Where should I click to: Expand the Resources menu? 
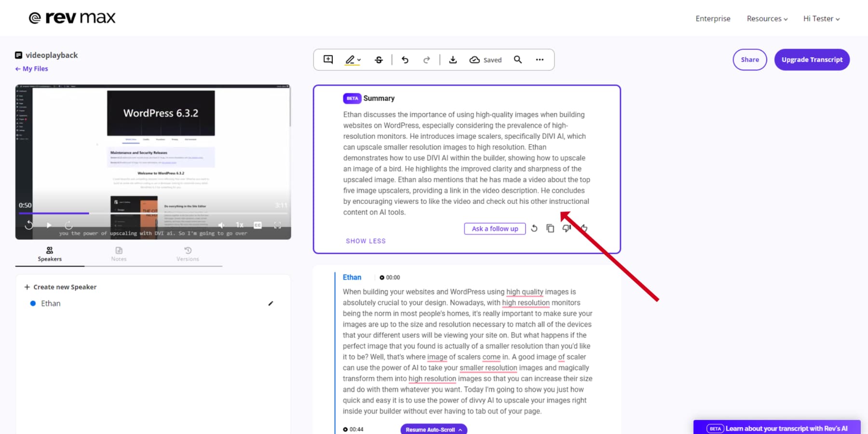coord(767,19)
